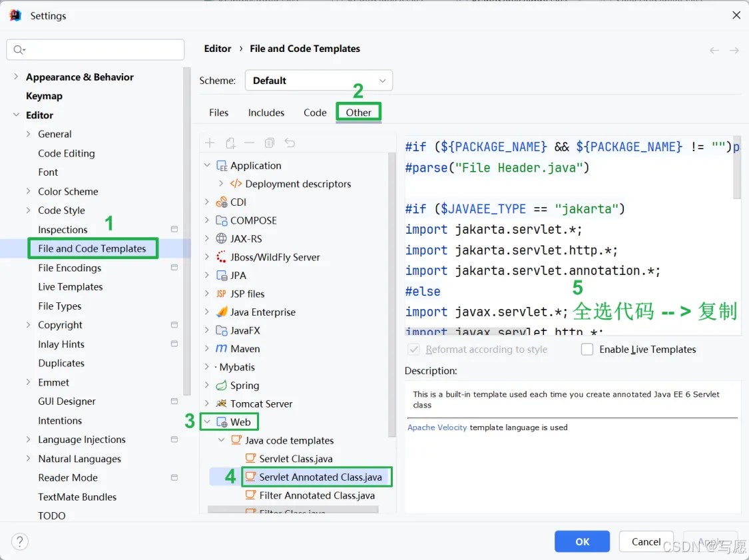749x560 pixels.
Task: Expand Appearance & Behavior settings group
Action: [x=16, y=77]
